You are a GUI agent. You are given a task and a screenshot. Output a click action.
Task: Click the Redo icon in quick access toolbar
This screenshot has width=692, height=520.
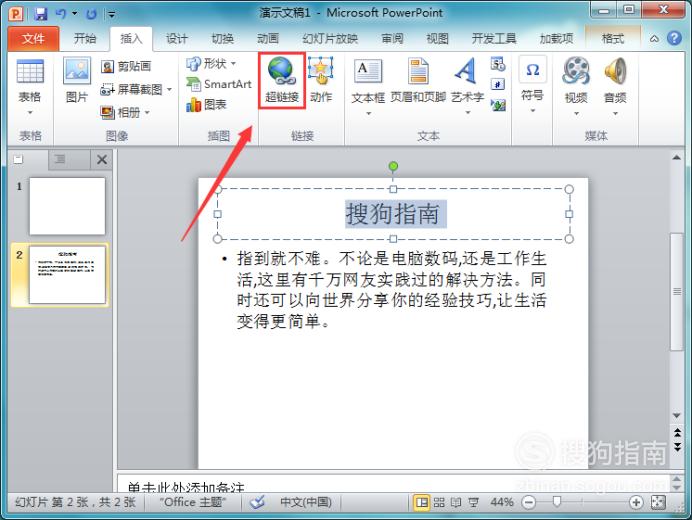(91, 14)
